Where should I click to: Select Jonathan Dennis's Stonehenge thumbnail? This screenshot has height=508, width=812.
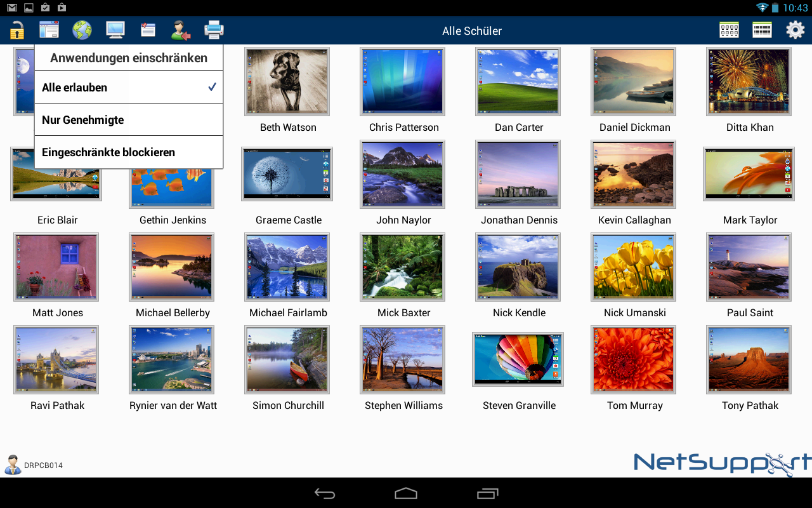point(518,174)
